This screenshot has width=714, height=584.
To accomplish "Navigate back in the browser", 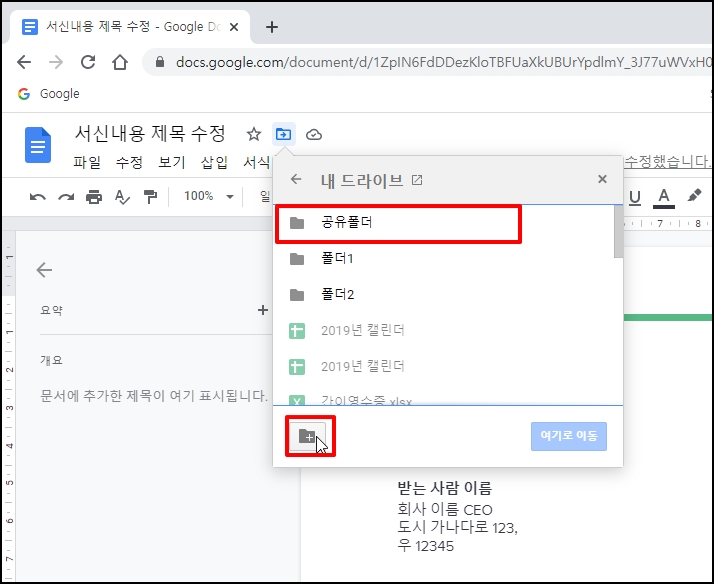I will 24,62.
